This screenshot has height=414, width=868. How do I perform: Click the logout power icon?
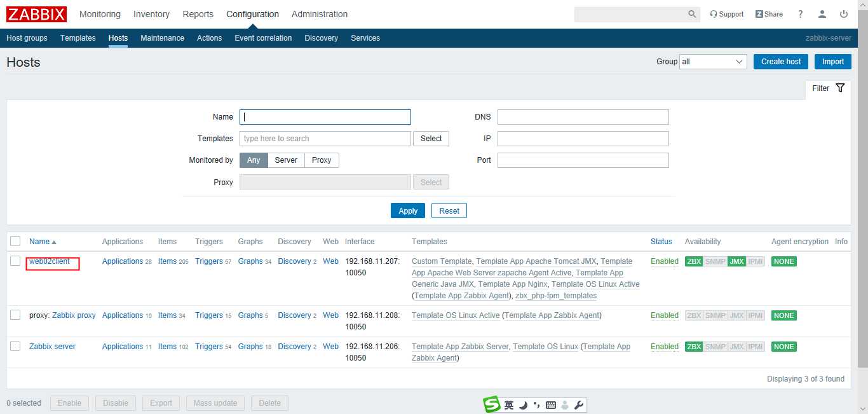pos(844,14)
